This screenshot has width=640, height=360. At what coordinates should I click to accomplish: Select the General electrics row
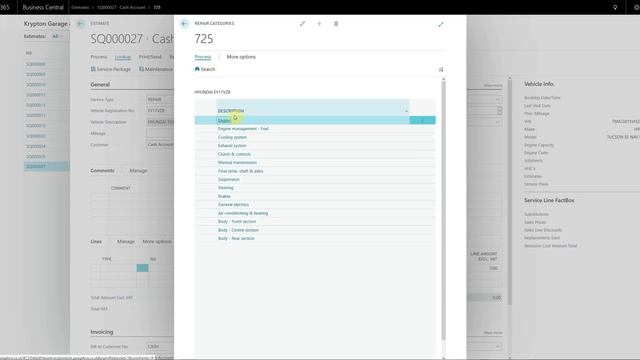315,204
